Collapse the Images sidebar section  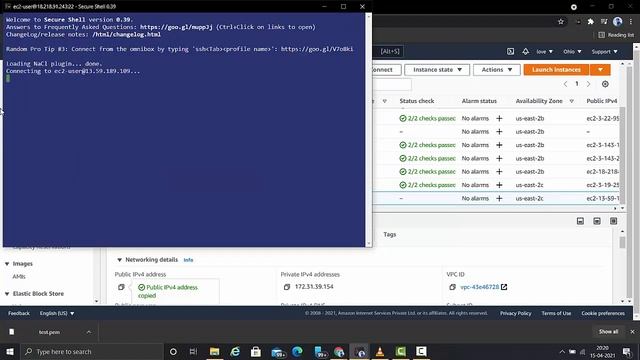click(x=7, y=264)
